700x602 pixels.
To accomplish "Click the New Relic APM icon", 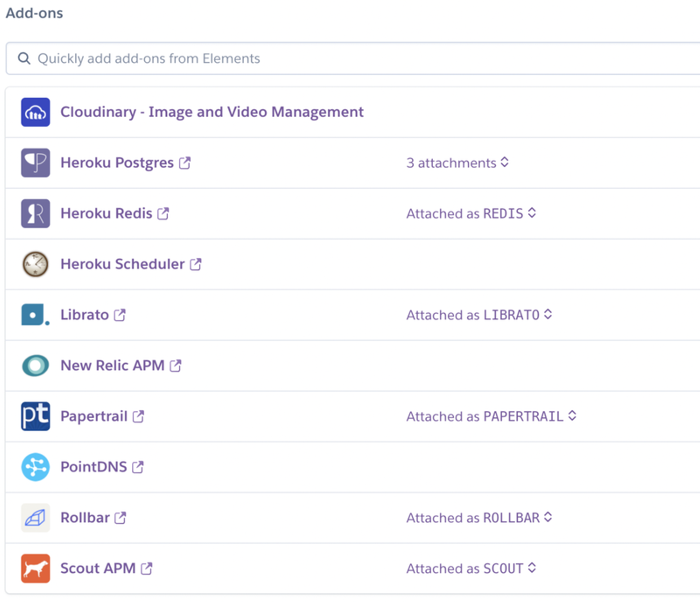I will [35, 366].
